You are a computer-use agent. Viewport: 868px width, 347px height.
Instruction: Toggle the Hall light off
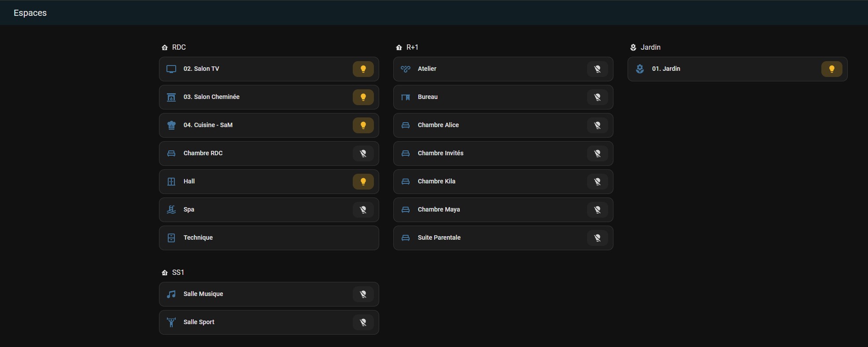(363, 182)
